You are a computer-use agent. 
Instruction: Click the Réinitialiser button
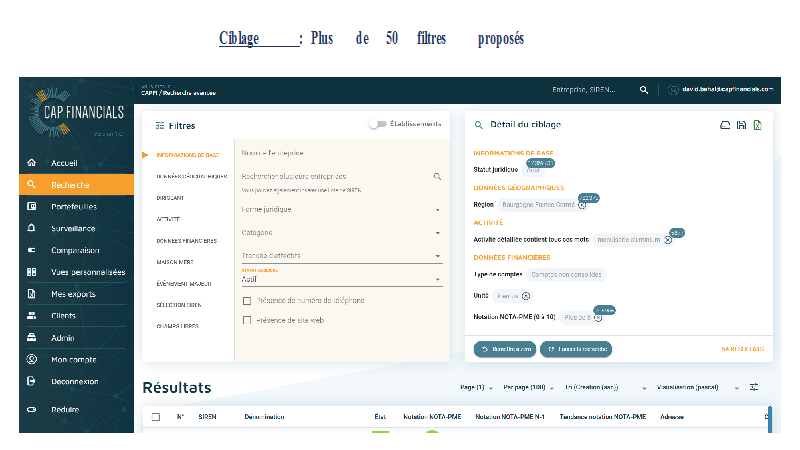[506, 349]
